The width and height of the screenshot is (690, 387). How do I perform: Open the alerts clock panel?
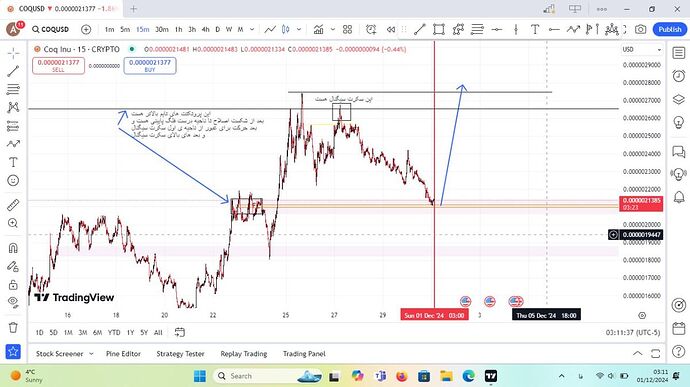(679, 76)
